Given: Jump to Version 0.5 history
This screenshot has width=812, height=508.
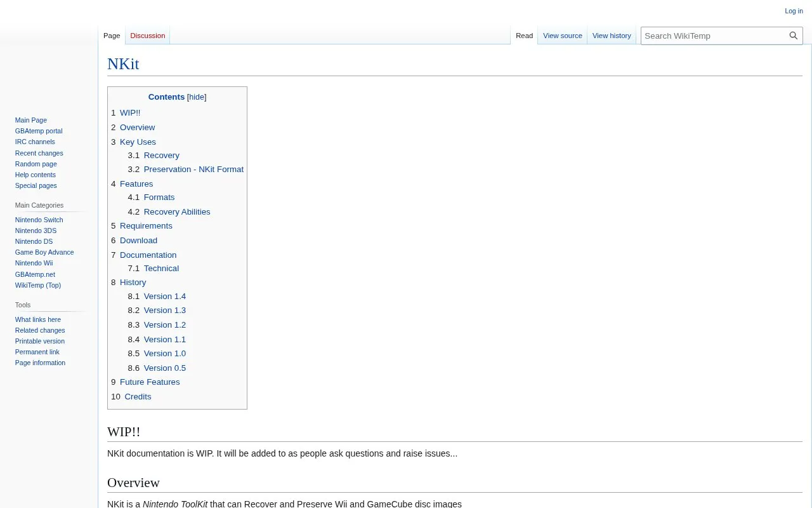Looking at the screenshot, I should coord(165,368).
